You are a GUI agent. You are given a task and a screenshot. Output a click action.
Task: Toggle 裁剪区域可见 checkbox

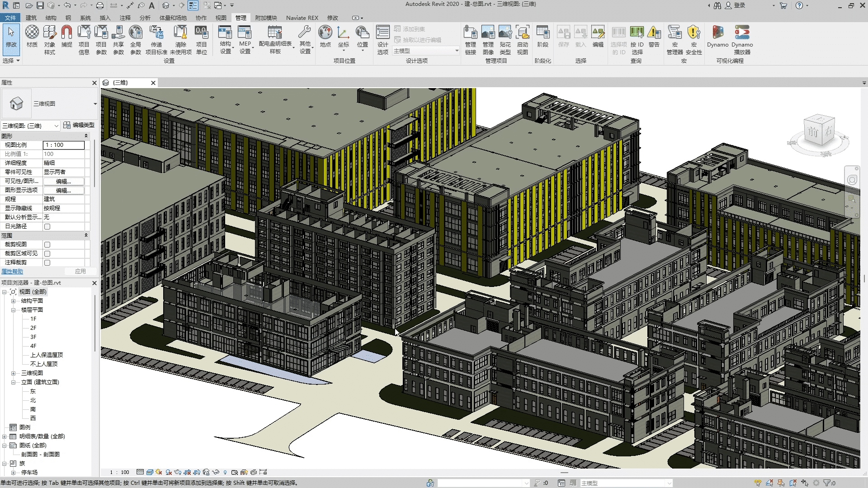tap(47, 253)
